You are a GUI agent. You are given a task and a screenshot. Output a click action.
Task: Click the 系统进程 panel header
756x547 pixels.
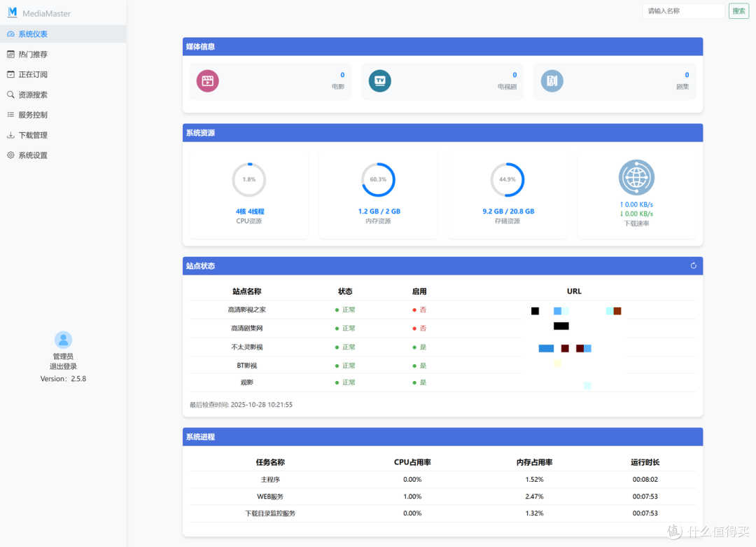coord(442,437)
